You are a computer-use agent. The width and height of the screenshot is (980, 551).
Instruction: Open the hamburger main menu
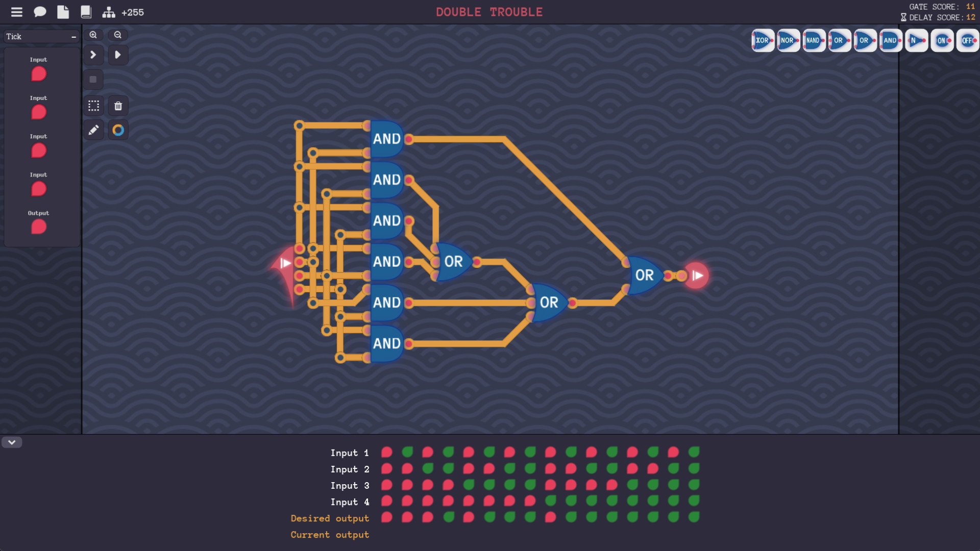tap(16, 12)
